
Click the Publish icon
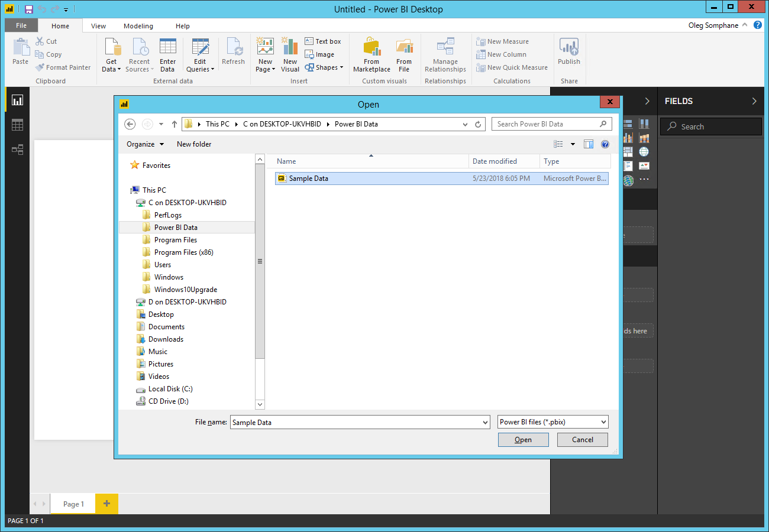pos(568,53)
